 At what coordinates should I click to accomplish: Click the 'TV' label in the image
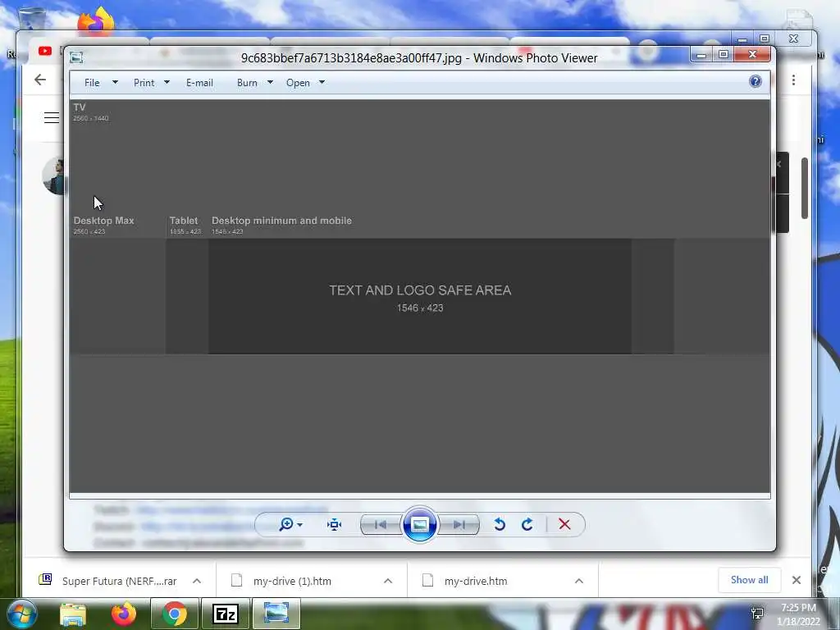80,107
